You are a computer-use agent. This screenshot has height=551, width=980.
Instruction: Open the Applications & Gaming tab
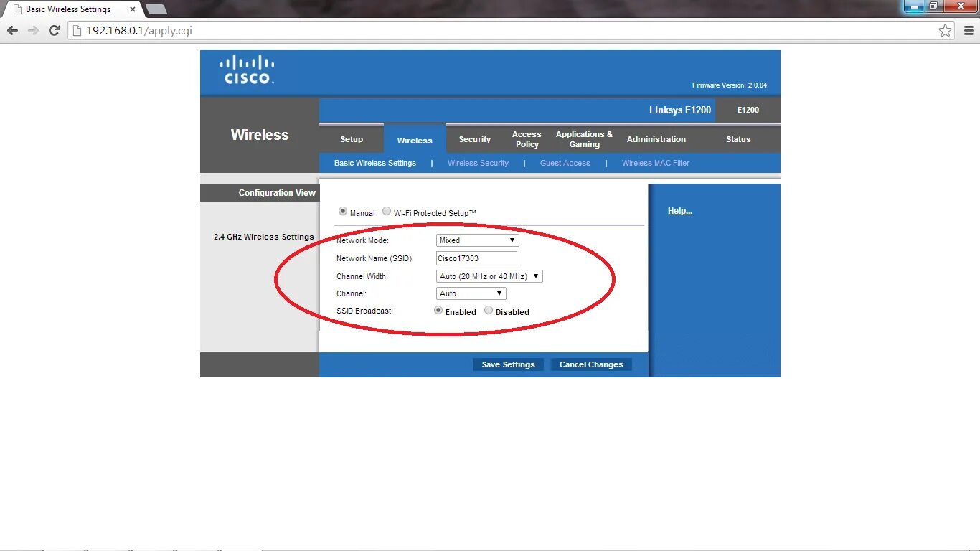(584, 139)
